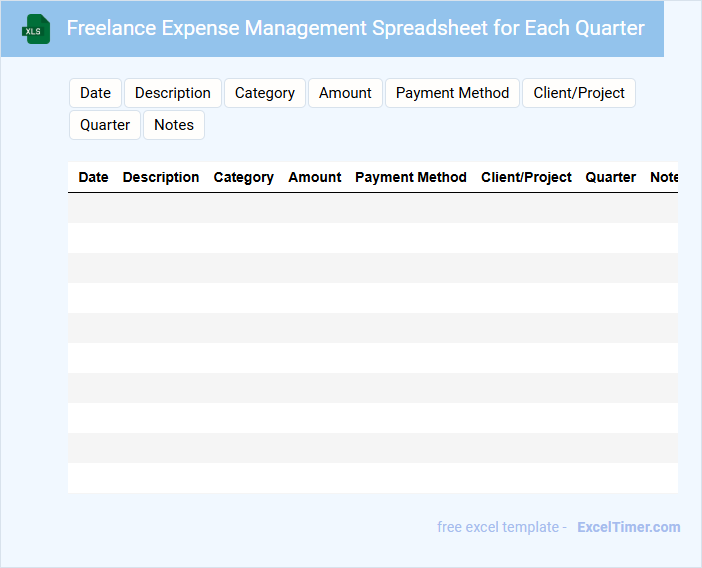The height and width of the screenshot is (568, 702).
Task: Click the first empty table row
Action: click(372, 208)
